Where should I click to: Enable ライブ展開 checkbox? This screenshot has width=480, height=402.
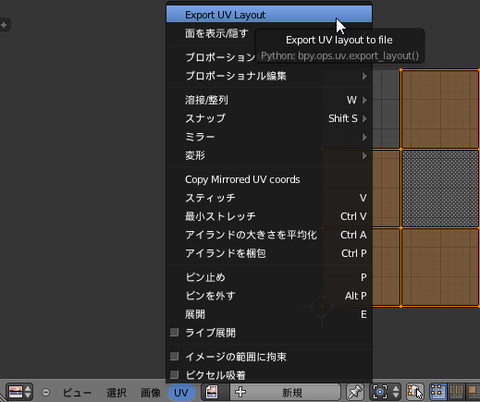coord(174,332)
